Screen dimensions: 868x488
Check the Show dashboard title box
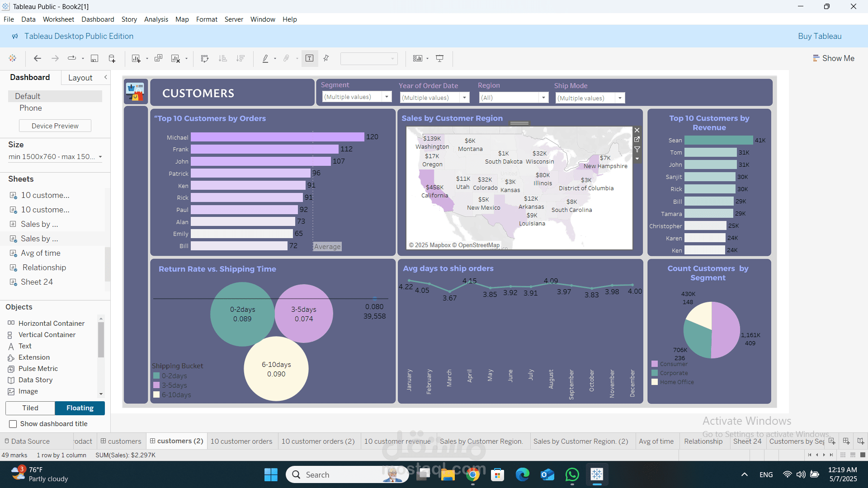tap(13, 424)
